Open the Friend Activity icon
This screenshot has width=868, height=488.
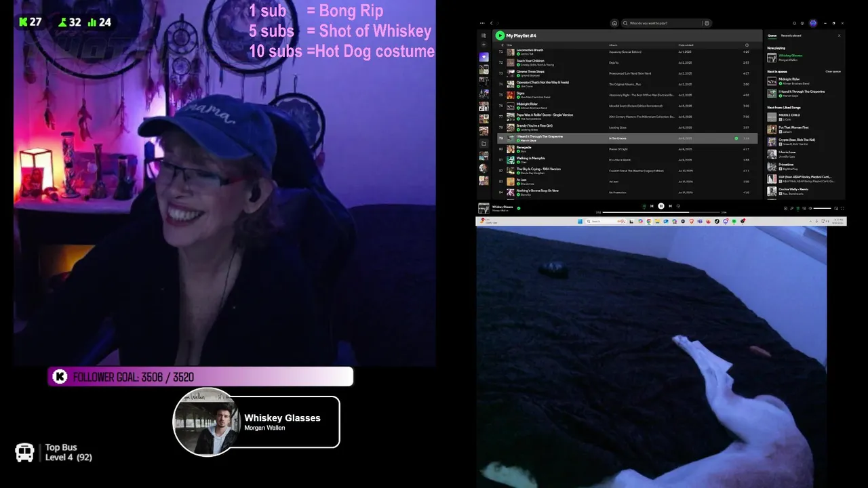[x=802, y=23]
